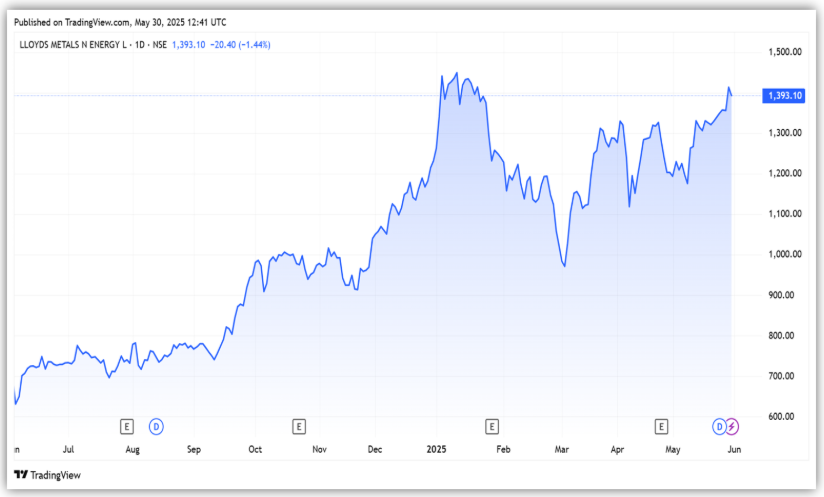Open the earnings marker between Oct and Nov
The height and width of the screenshot is (497, 824).
click(x=298, y=427)
